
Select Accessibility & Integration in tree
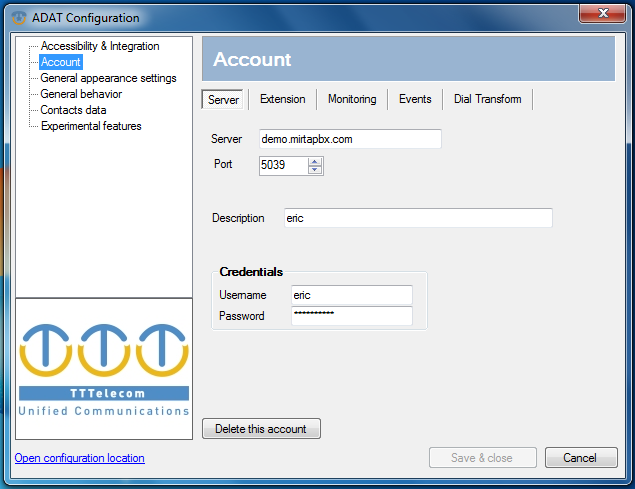[99, 46]
